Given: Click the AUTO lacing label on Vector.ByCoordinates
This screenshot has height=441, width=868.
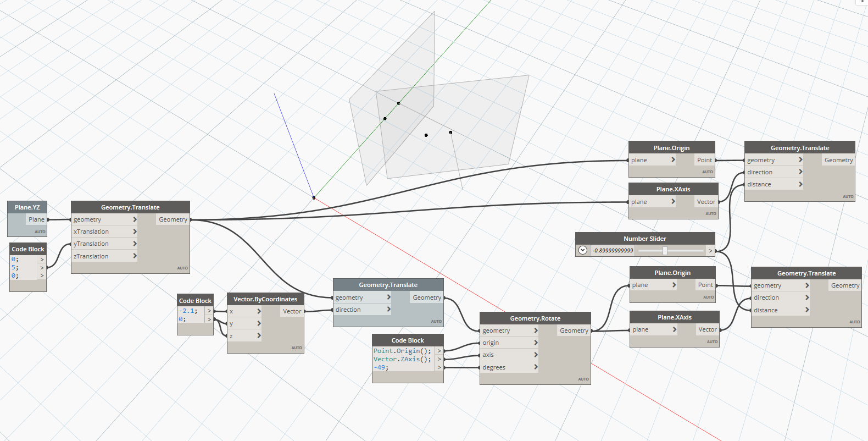Looking at the screenshot, I should (297, 348).
